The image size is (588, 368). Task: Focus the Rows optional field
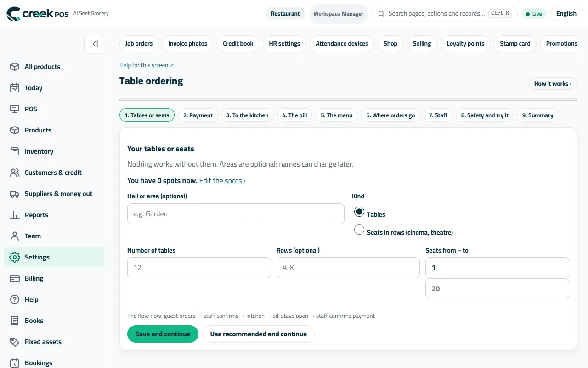click(x=348, y=268)
